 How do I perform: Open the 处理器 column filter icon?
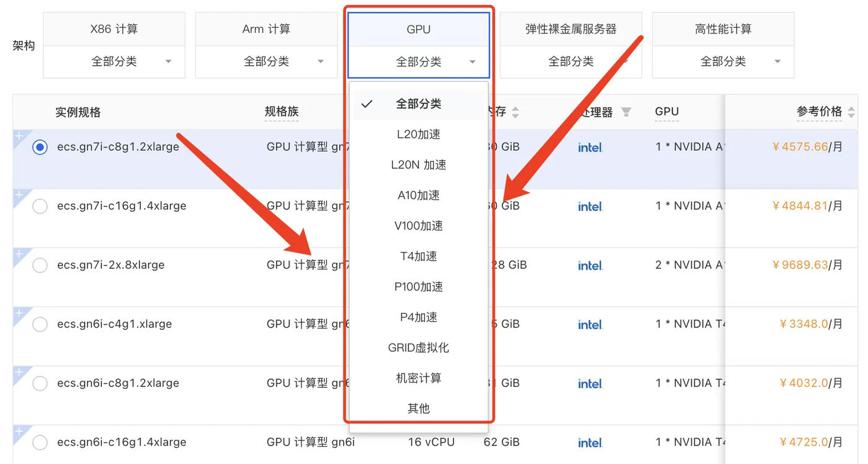[x=626, y=112]
